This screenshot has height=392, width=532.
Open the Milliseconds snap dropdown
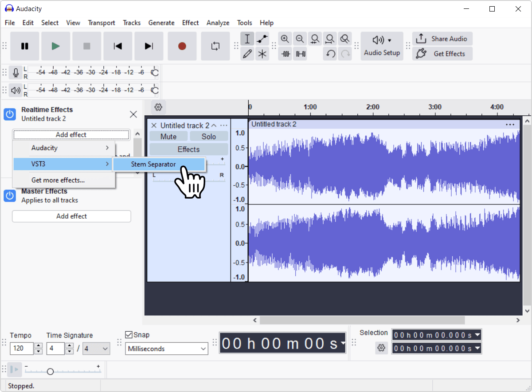point(167,349)
